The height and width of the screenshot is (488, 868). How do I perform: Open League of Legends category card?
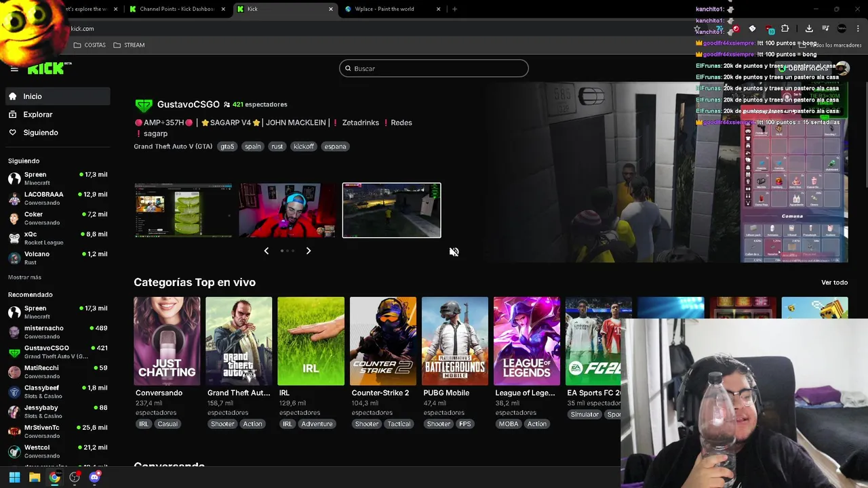click(526, 341)
